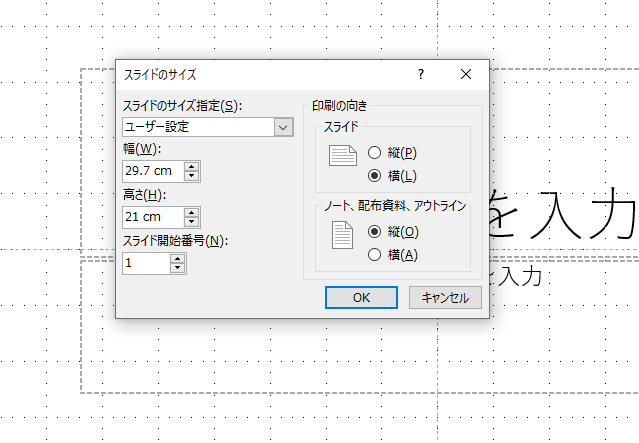Increment the スライド開始番号 start number
Screen dimensions: 639x443
point(178,258)
